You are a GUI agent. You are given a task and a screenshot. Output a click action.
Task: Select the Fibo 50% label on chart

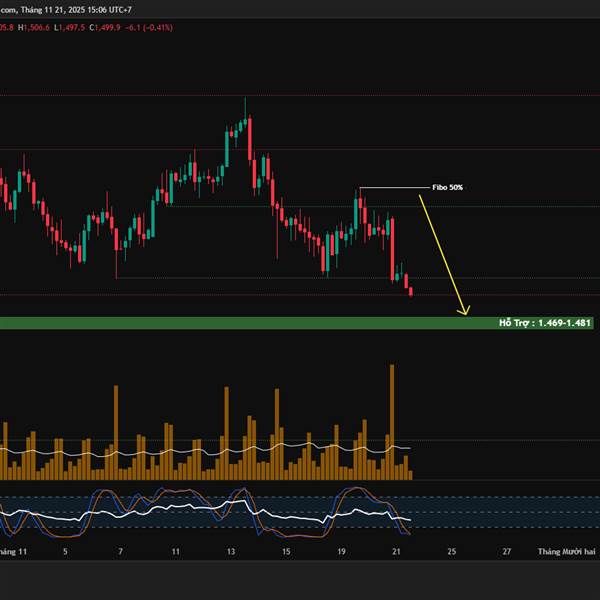pos(447,188)
